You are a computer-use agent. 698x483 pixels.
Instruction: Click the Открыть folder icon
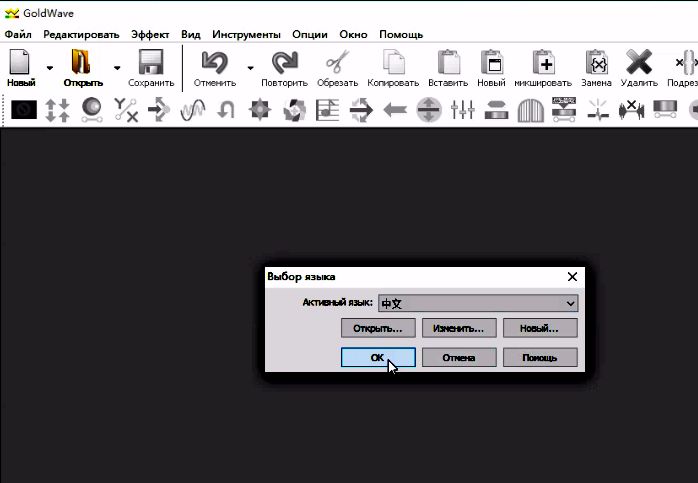(x=81, y=62)
